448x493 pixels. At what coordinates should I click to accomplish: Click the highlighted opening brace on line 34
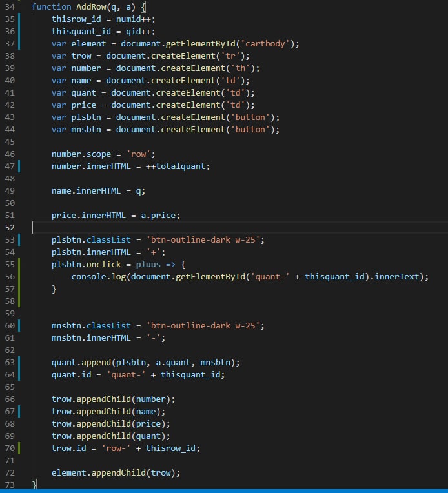pyautogui.click(x=143, y=6)
